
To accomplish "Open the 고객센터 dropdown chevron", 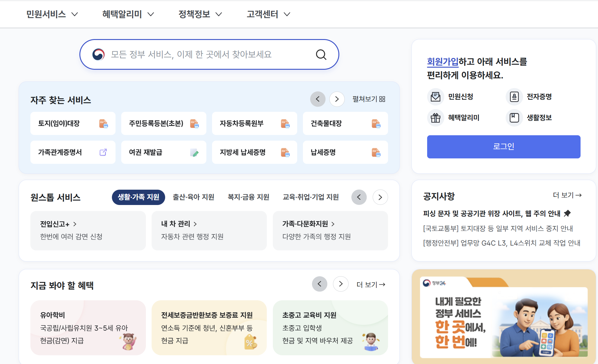I will tap(287, 14).
